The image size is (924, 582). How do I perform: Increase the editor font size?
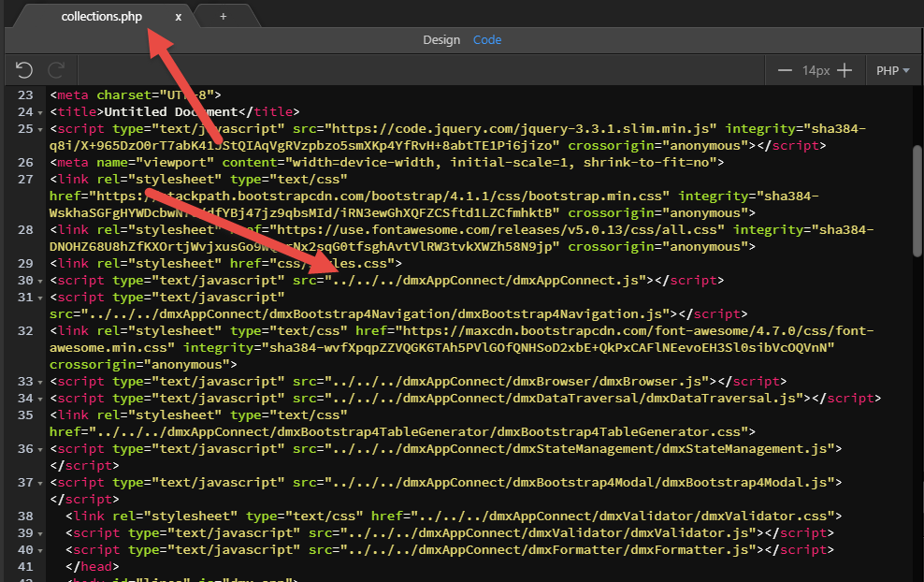tap(845, 70)
